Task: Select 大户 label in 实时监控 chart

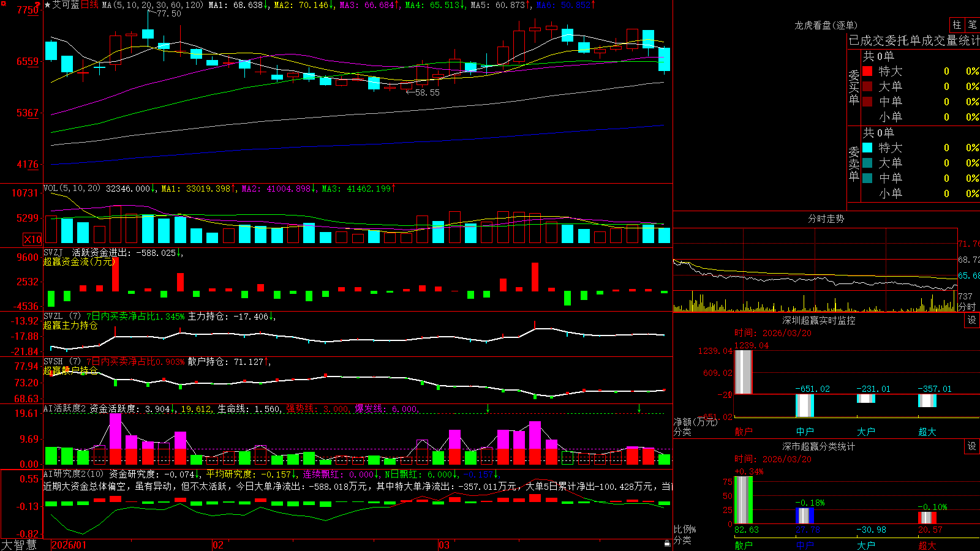Action: pyautogui.click(x=866, y=432)
